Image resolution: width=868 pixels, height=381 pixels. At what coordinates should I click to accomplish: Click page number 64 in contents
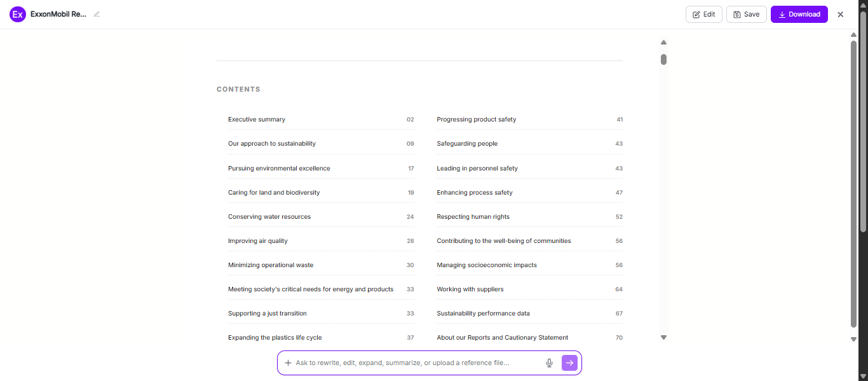click(619, 289)
